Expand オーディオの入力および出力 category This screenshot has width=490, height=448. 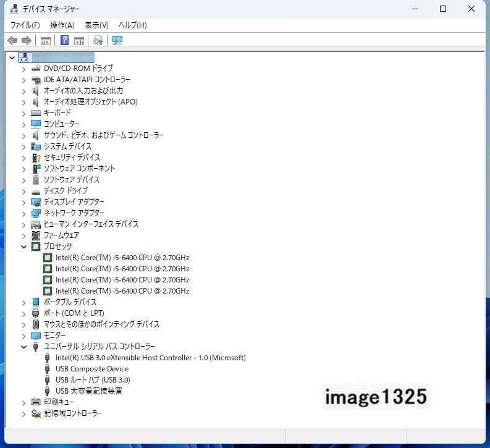click(x=23, y=91)
